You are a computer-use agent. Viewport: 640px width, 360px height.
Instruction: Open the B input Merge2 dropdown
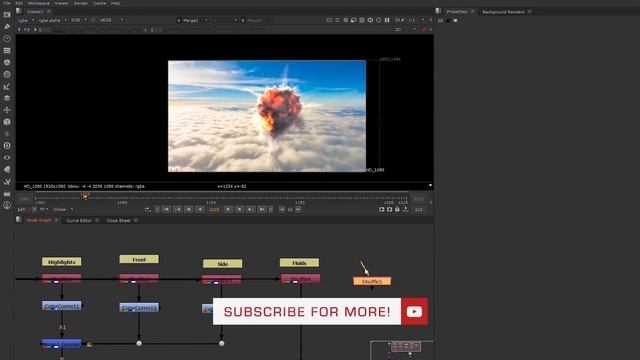pos(257,20)
